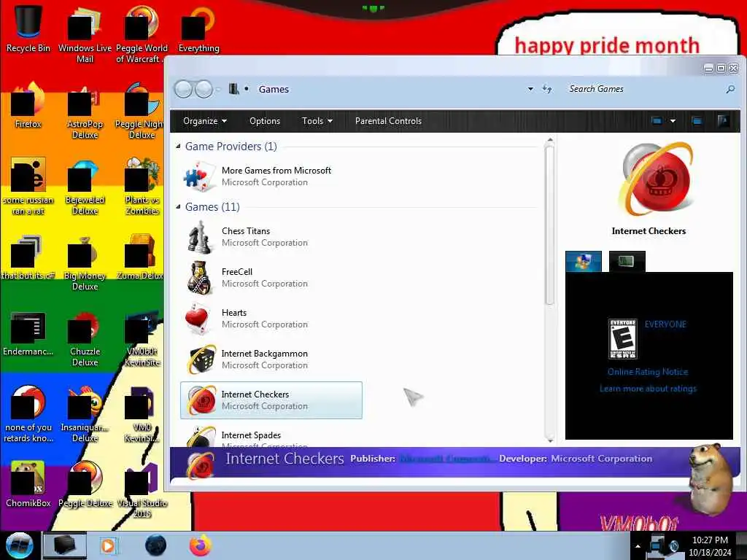Click Parental Controls in toolbar

click(388, 121)
